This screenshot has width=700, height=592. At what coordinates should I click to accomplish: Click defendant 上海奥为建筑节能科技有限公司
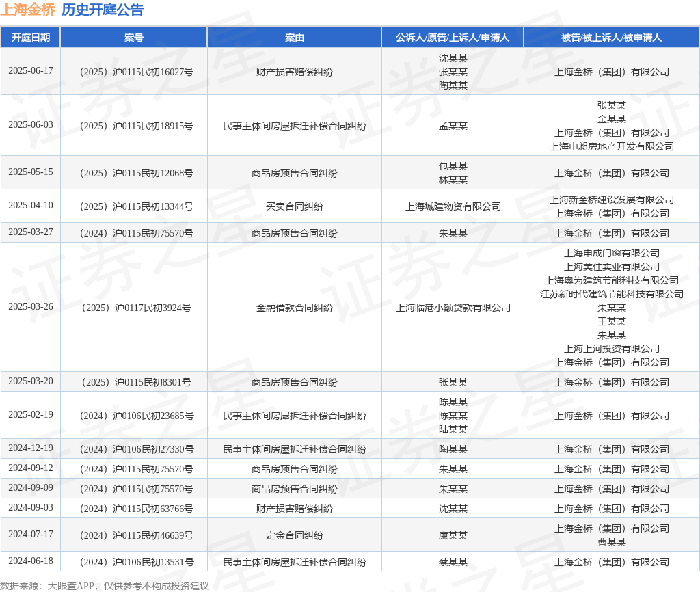[612, 280]
